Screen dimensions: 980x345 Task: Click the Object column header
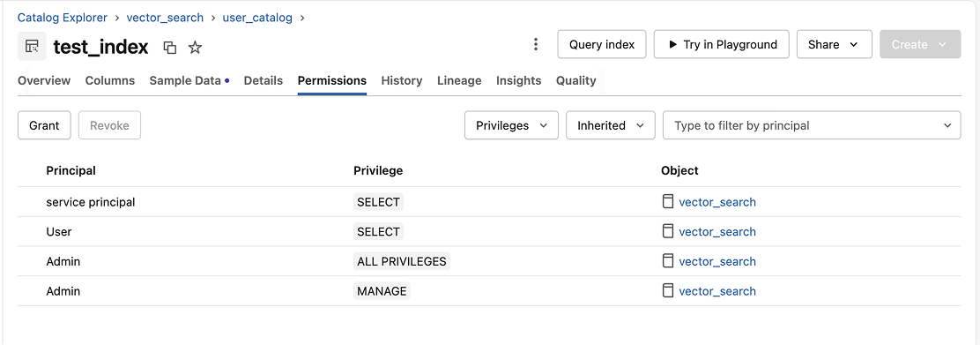point(679,170)
